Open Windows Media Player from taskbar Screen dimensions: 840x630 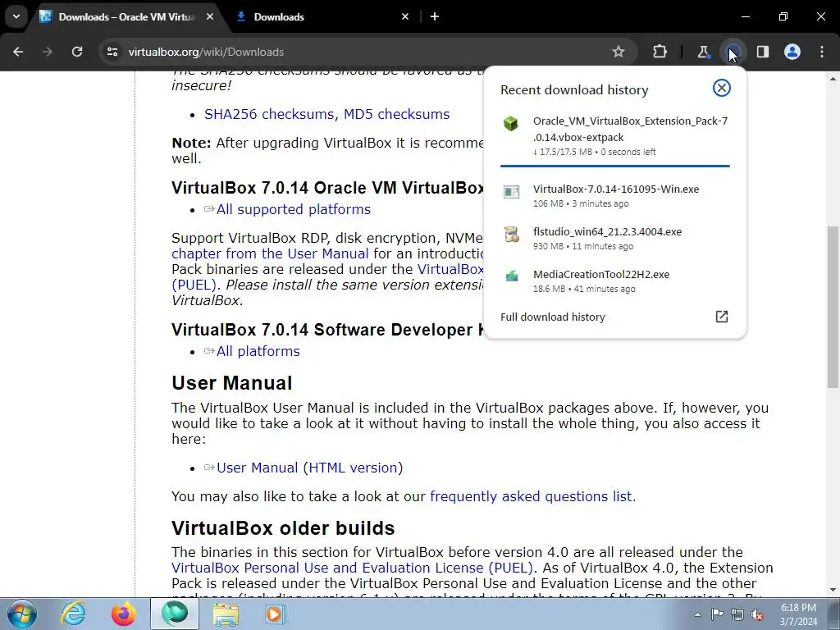(276, 614)
